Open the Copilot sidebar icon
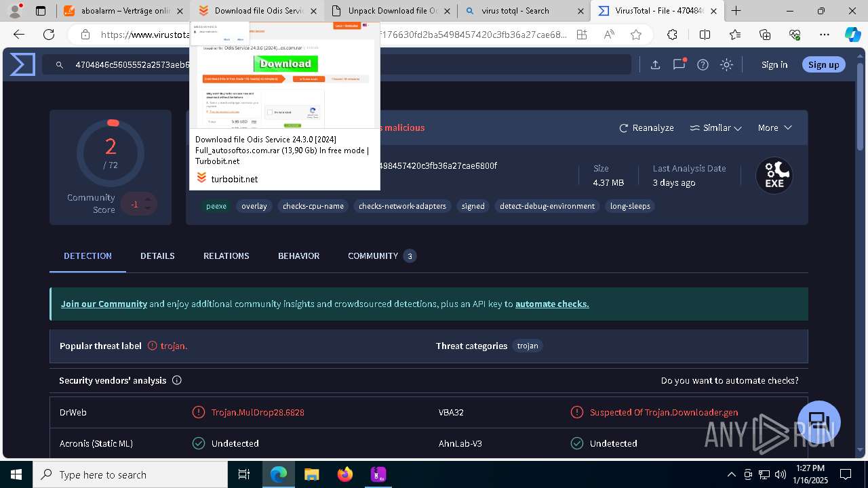 [852, 35]
